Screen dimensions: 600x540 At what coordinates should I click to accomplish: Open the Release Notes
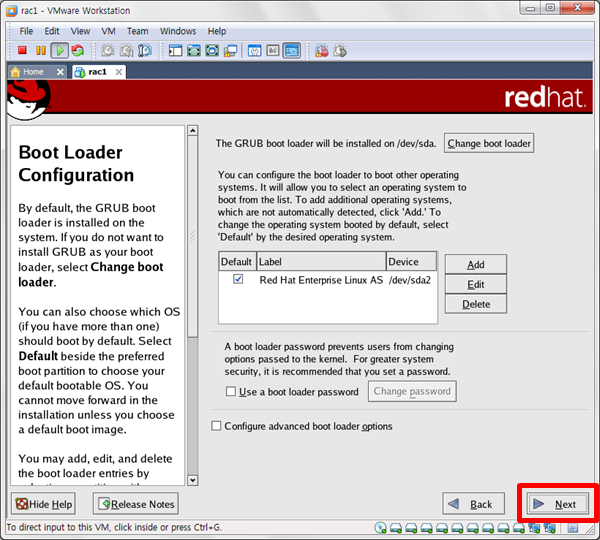pos(136,504)
